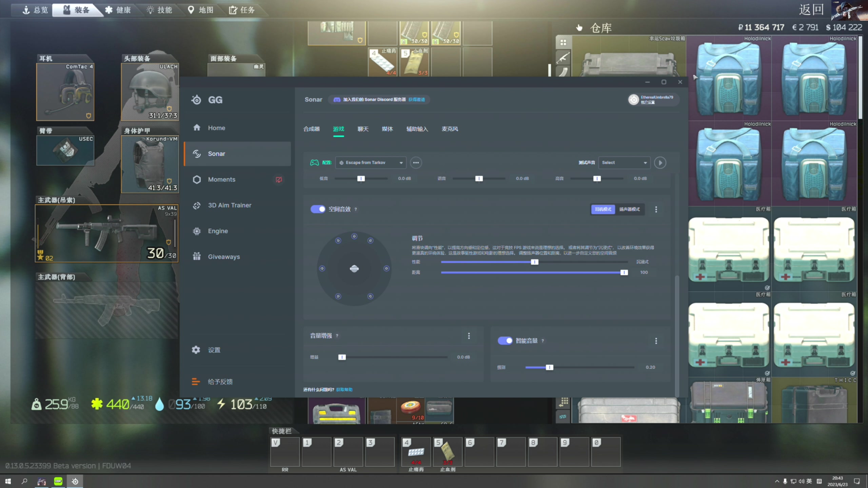This screenshot has height=488, width=868.
Task: Click the microphone icon in system tray
Action: [785, 481]
